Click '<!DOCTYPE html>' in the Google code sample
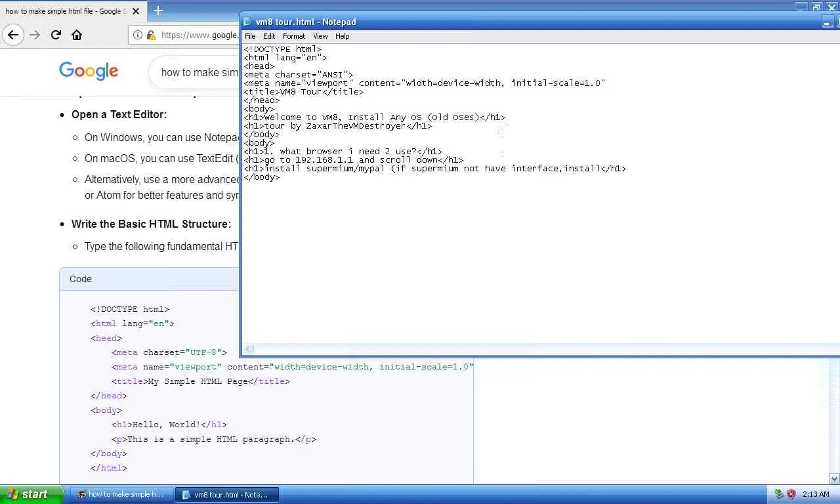Viewport: 840px width, 504px height. point(130,309)
